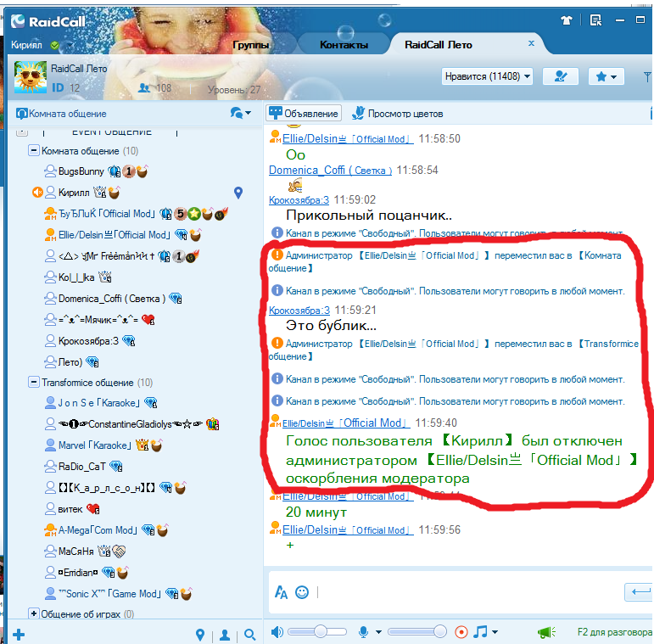Mute the speaker volume icon
The height and width of the screenshot is (644, 654).
277,632
